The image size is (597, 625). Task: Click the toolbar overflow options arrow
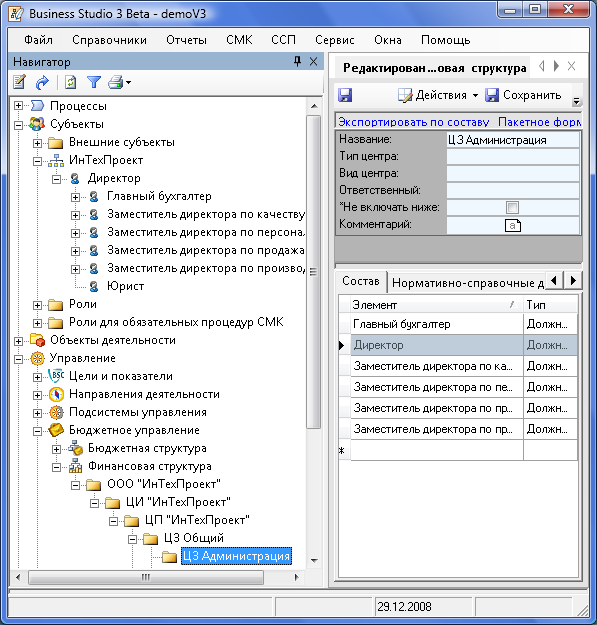pos(576,101)
